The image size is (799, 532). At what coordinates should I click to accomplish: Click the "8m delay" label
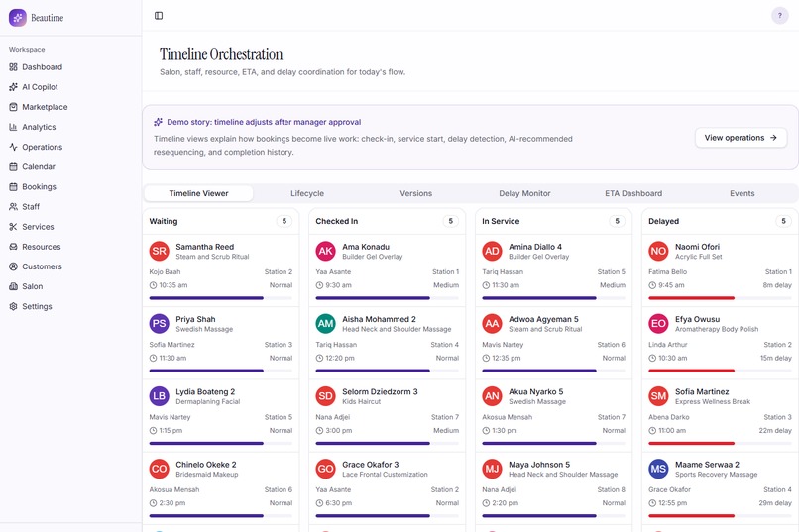777,285
